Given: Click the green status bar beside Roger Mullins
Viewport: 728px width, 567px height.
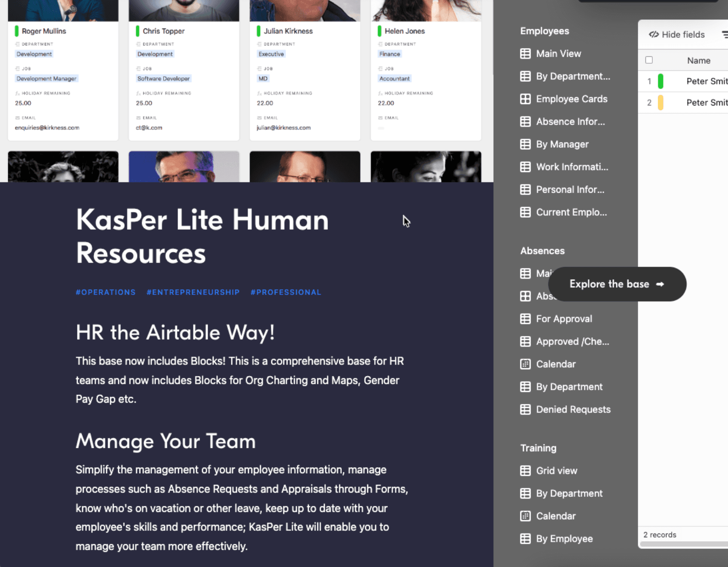Looking at the screenshot, I should (x=17, y=31).
